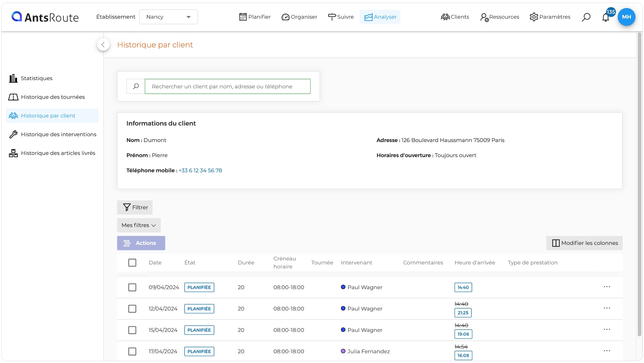The width and height of the screenshot is (644, 363).
Task: Click the purple dot beside Julia Fernandez
Action: 343,351
